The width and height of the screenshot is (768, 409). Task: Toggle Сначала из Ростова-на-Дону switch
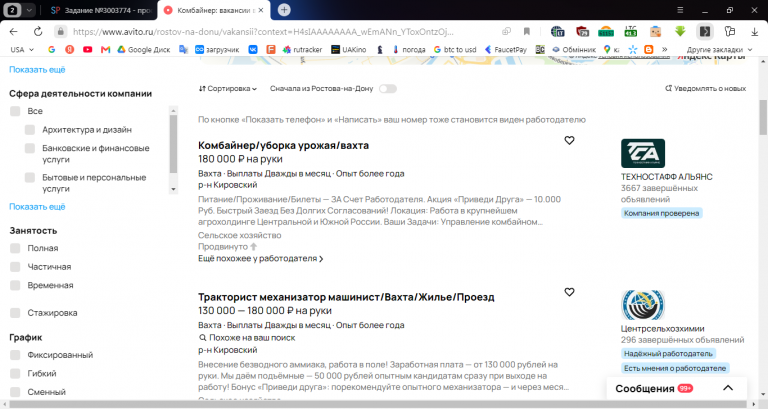pos(387,89)
